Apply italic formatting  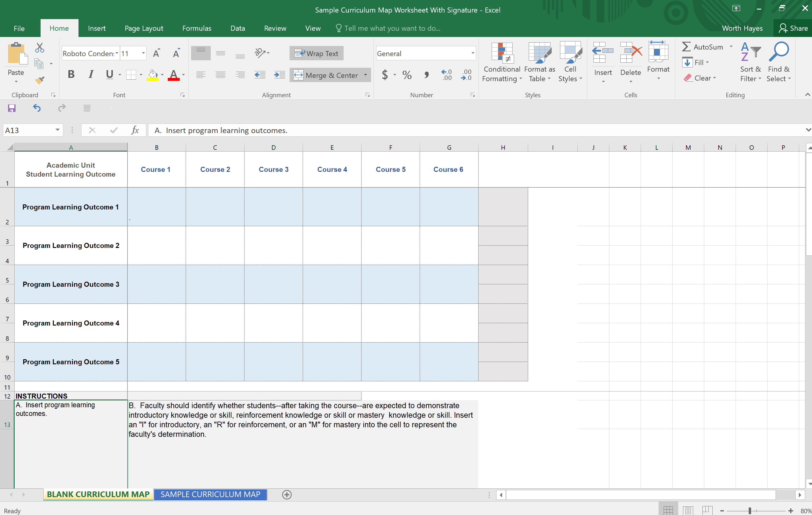click(90, 75)
